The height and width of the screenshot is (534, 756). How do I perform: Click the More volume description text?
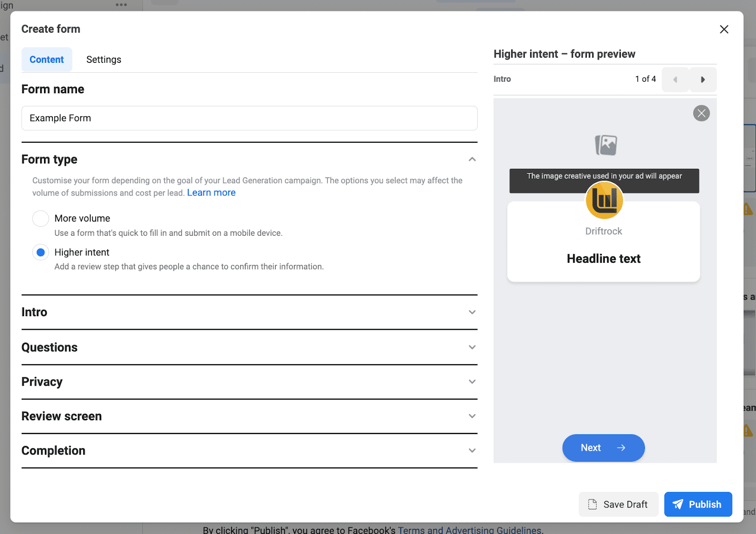pyautogui.click(x=168, y=233)
